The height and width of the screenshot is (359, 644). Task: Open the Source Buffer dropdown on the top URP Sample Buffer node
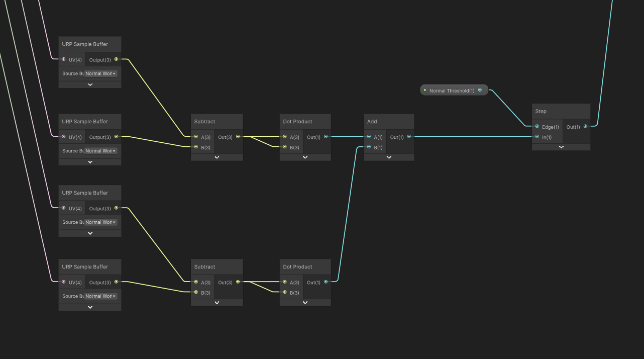point(101,73)
